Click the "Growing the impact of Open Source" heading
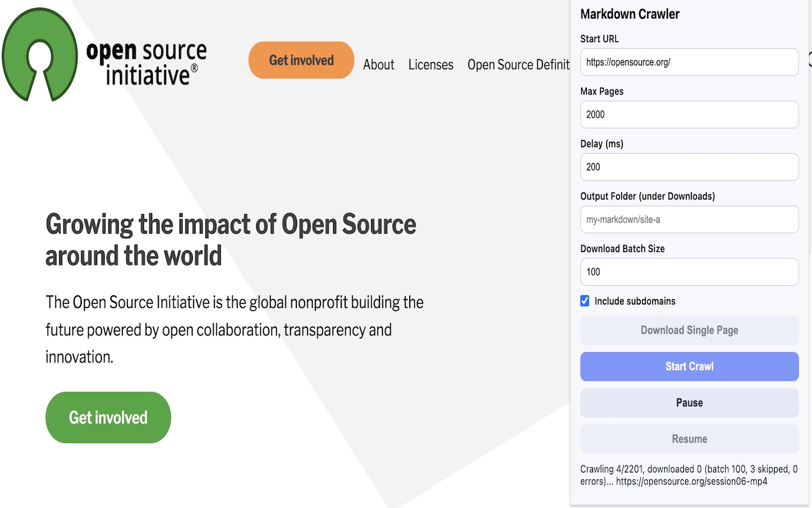Image resolution: width=812 pixels, height=508 pixels. (x=231, y=239)
